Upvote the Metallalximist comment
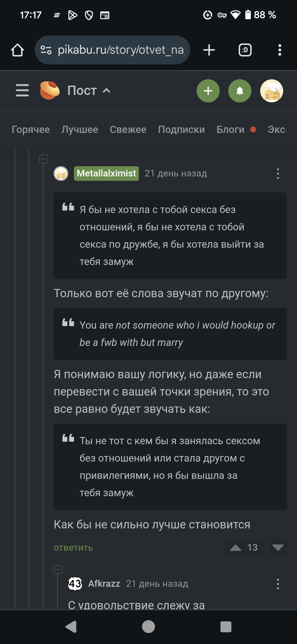The image size is (297, 644). click(236, 548)
